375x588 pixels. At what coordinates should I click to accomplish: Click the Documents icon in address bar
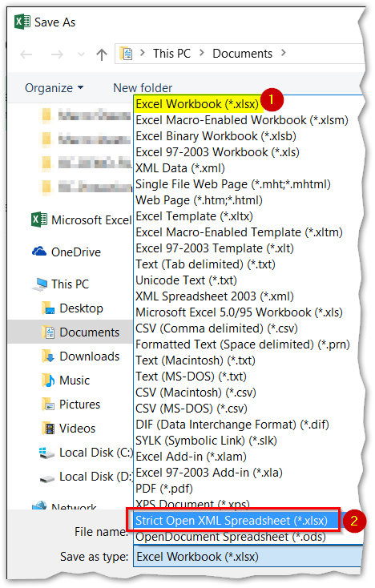tap(127, 54)
